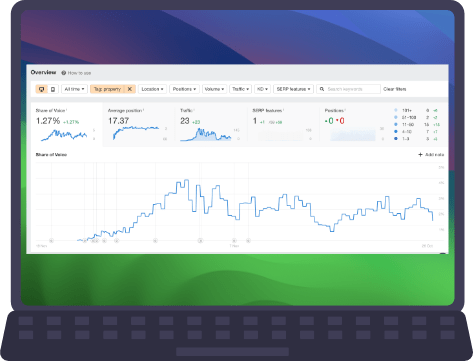
Task: Click the Traffic mini area chart
Action: tap(206, 135)
